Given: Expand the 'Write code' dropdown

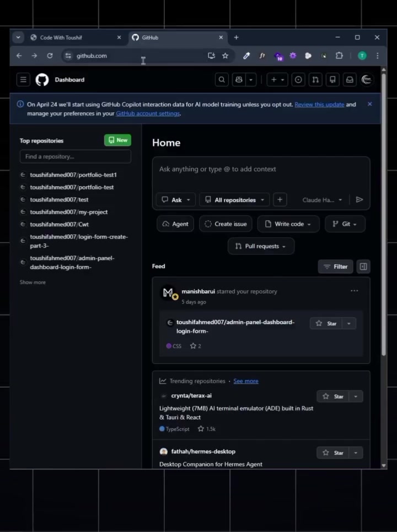Looking at the screenshot, I should [288, 224].
